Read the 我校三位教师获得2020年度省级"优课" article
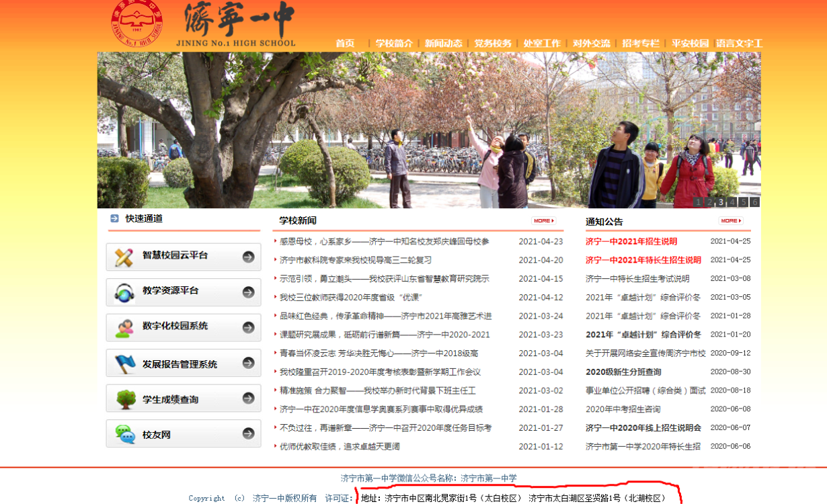Viewport: 827px width, 504px height. 350,297
